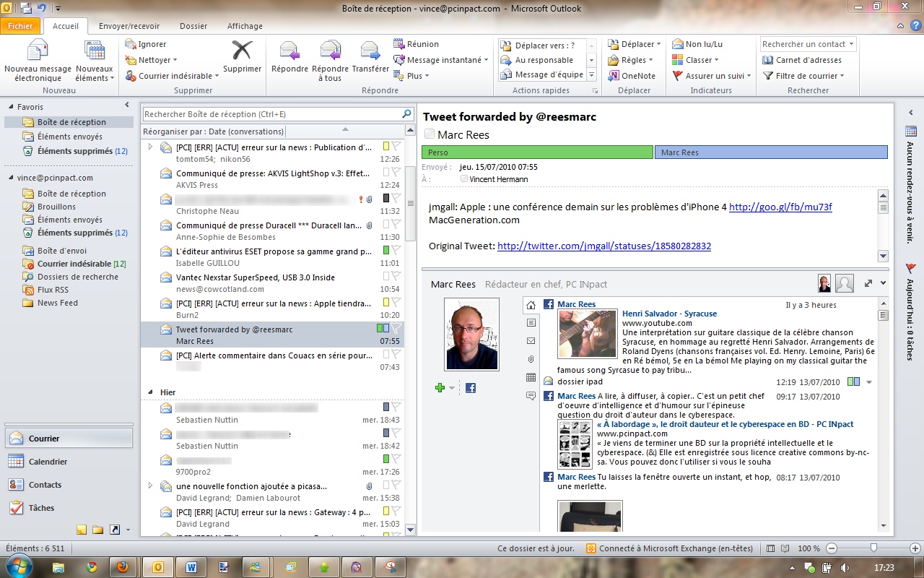The image size is (924, 578).
Task: Click the green category of ESET message
Action: [x=386, y=250]
